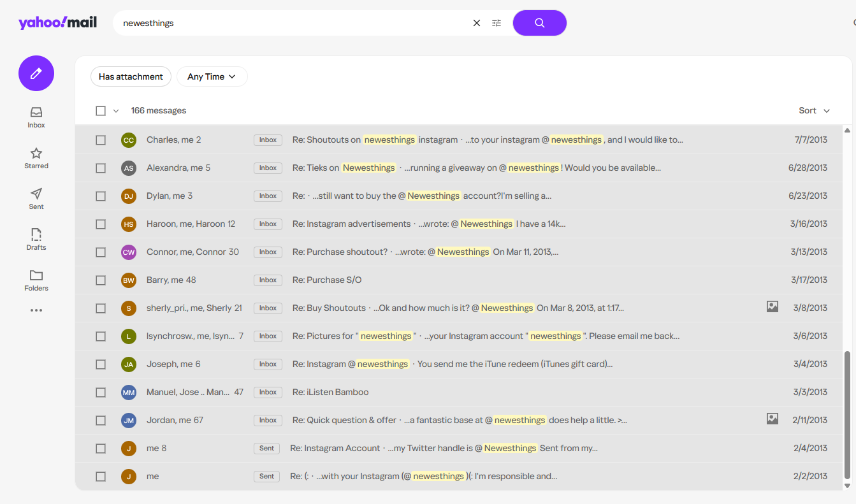This screenshot has width=856, height=504.
Task: Click the CW avatar for Connor
Action: 129,252
